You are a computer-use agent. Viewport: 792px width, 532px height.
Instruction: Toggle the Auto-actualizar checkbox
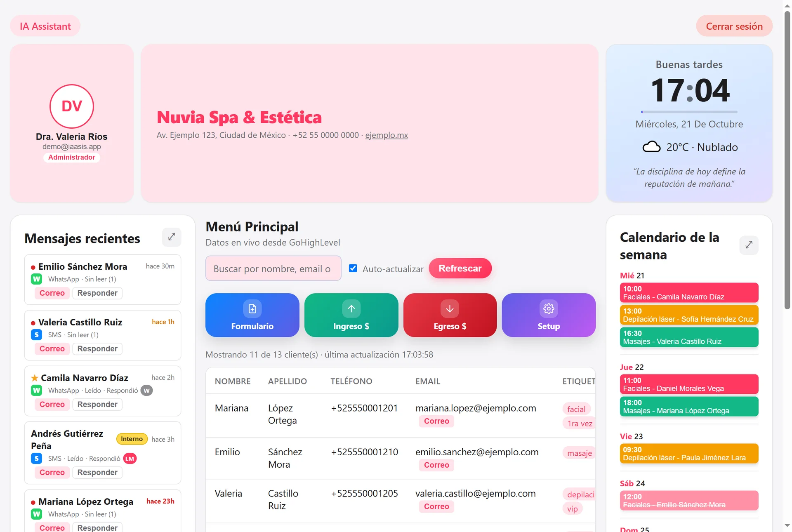[x=353, y=268]
